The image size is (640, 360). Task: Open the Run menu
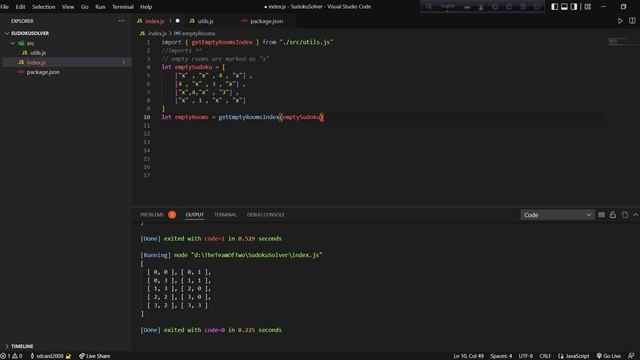tap(100, 7)
